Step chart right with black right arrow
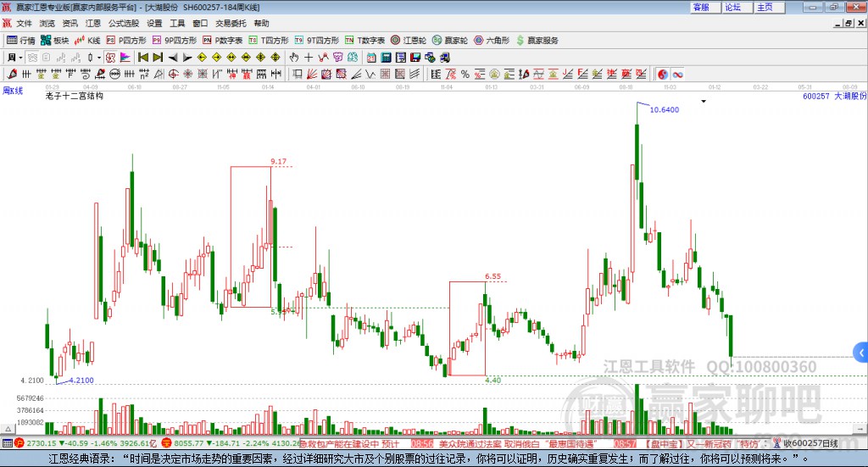Image resolution: width=868 pixels, height=467 pixels. tap(187, 58)
